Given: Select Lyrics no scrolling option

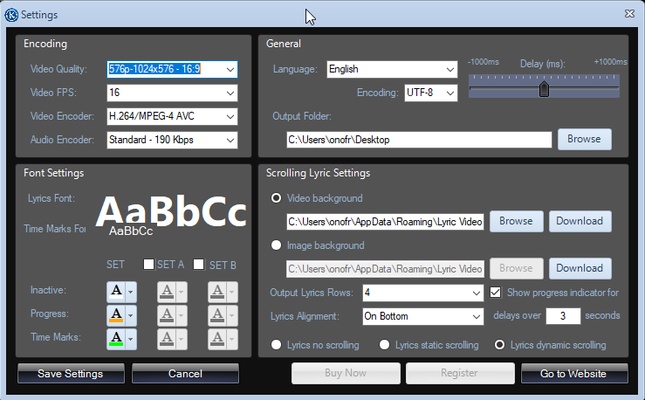Looking at the screenshot, I should pyautogui.click(x=276, y=344).
